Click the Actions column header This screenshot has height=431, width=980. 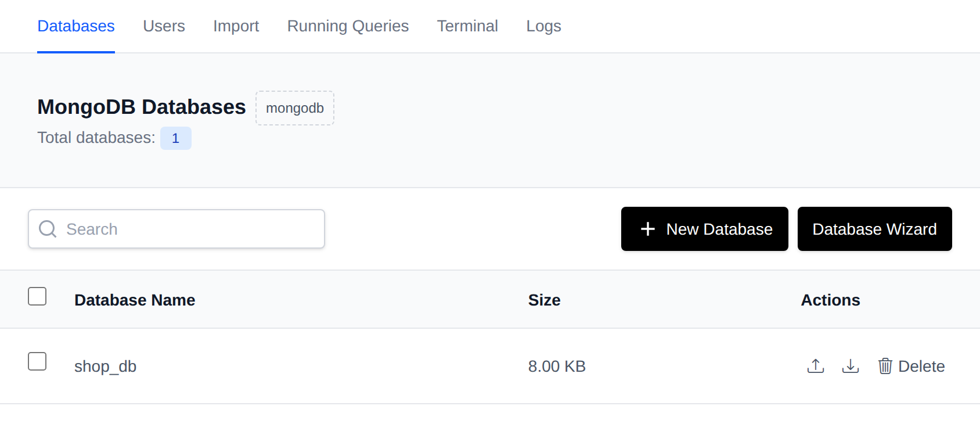pos(830,300)
